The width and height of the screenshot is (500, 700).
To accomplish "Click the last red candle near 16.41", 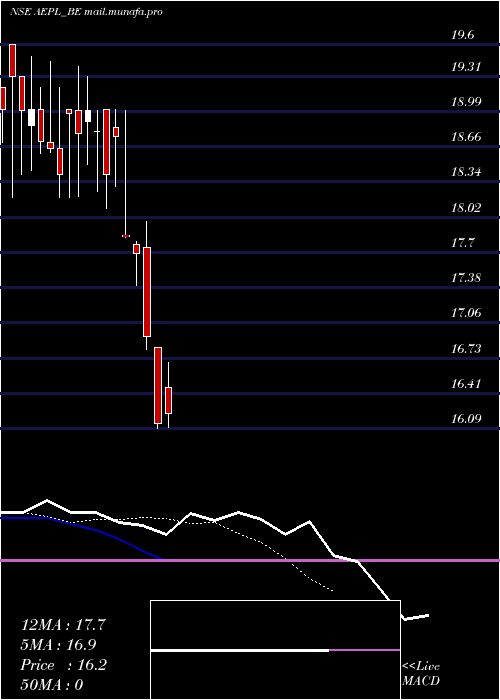I will 168,400.
